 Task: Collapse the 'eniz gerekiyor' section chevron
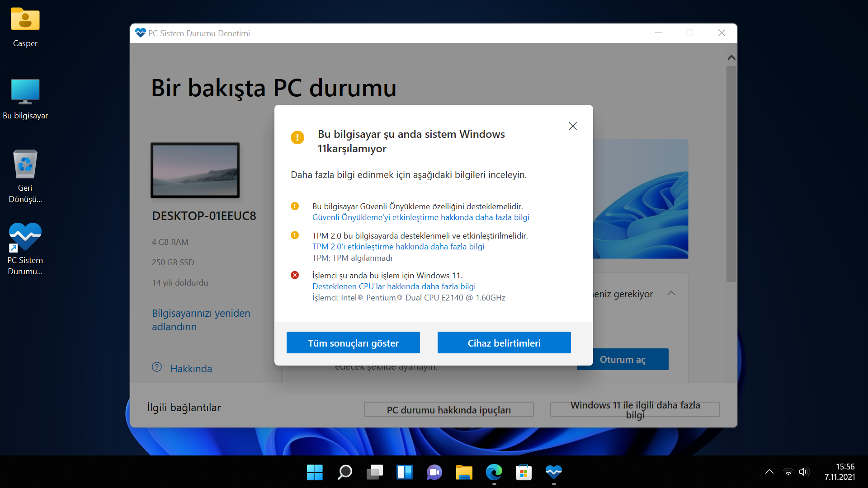pos(671,294)
